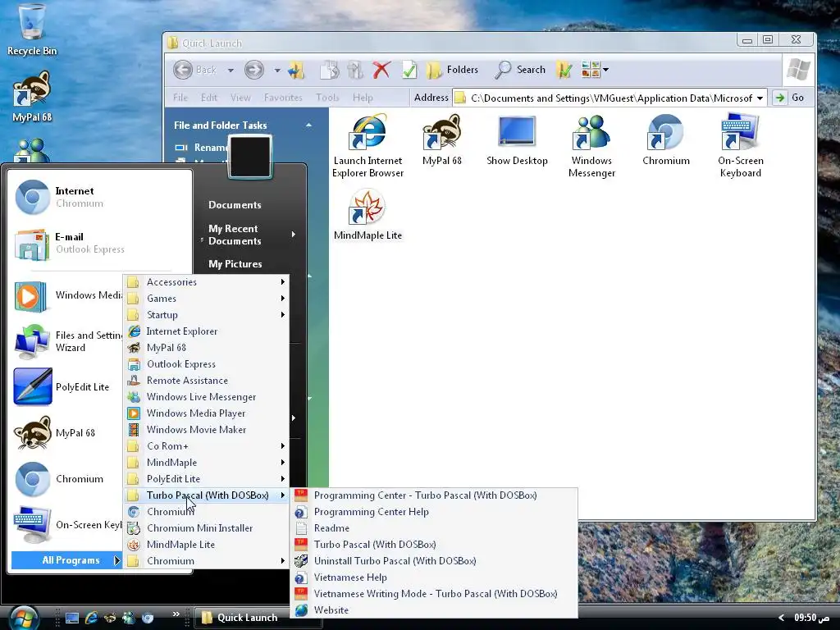Click the green checkmark toolbar icon

coord(409,70)
